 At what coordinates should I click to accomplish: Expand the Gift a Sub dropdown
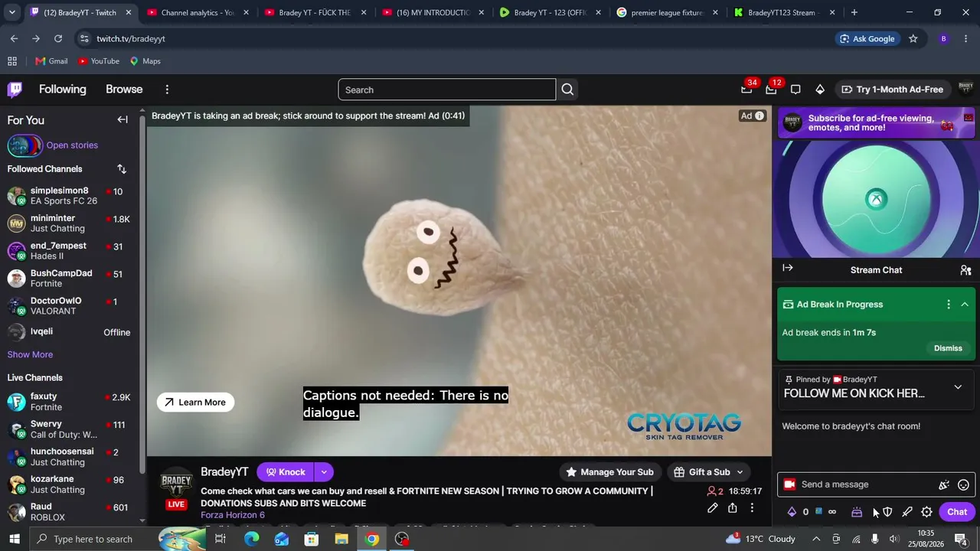[x=740, y=472]
